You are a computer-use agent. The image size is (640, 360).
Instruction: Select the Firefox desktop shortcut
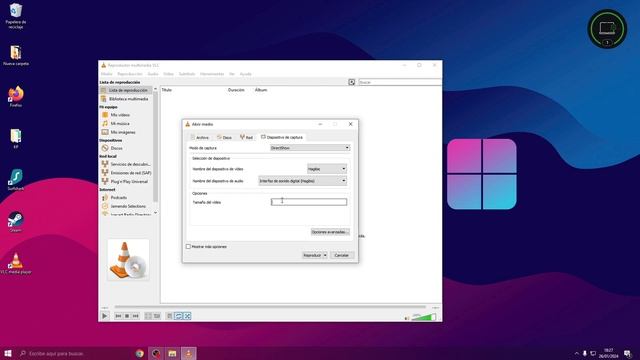click(x=16, y=97)
